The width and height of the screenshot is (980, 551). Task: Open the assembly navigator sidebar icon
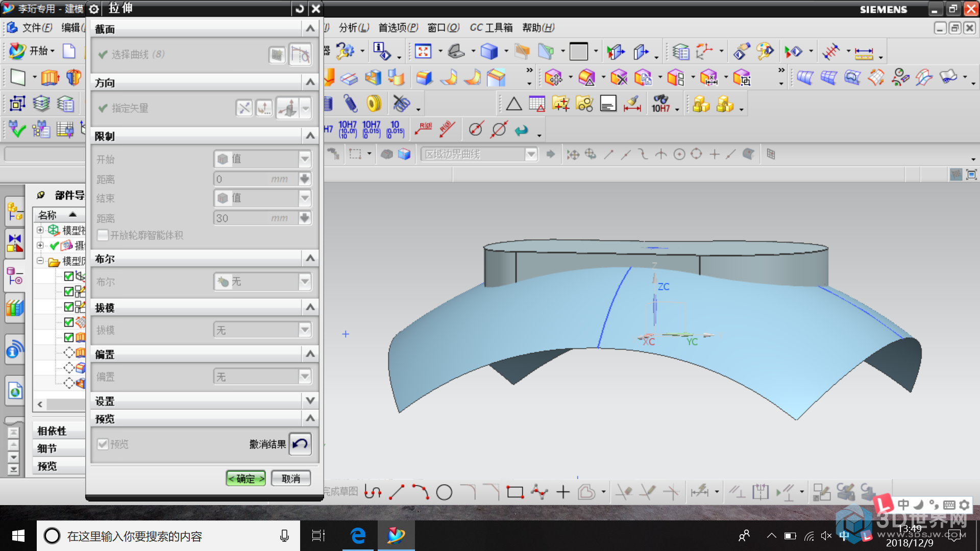[x=15, y=212]
